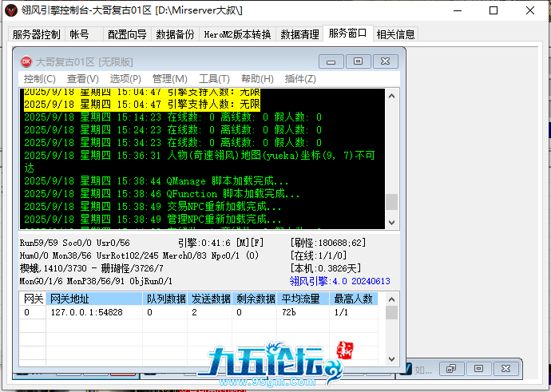
Task: Open the 查看(V) menu
Action: click(83, 79)
